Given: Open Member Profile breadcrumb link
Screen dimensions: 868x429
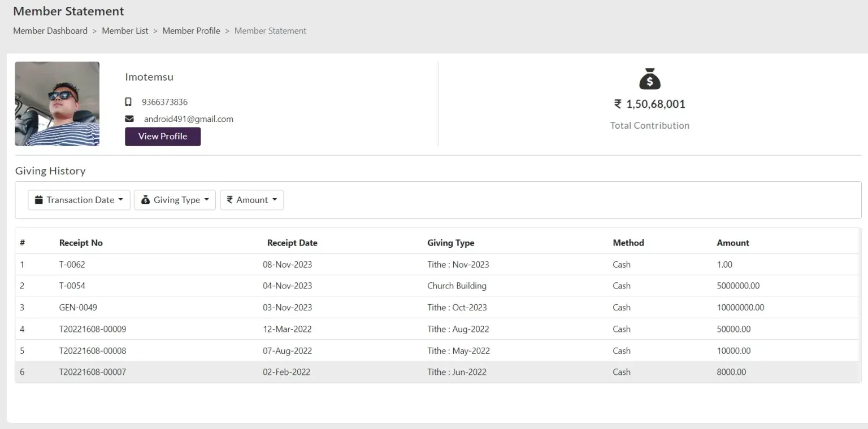Looking at the screenshot, I should pyautogui.click(x=192, y=31).
